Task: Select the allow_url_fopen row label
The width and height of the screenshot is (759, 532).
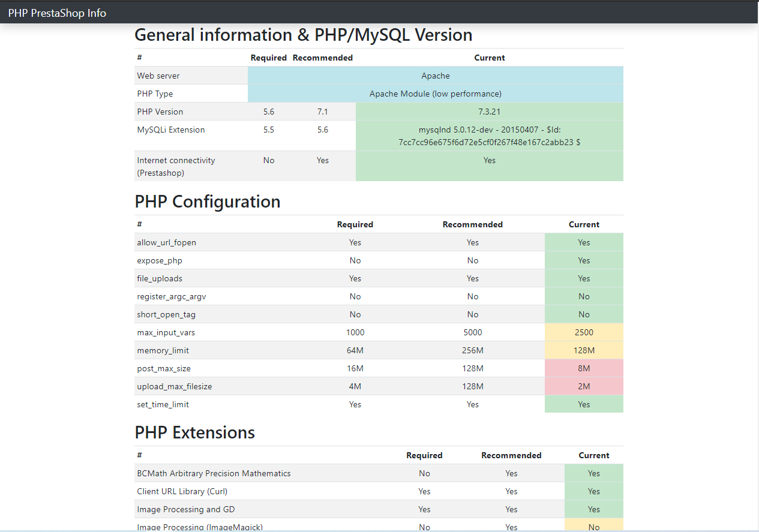Action: pos(167,242)
